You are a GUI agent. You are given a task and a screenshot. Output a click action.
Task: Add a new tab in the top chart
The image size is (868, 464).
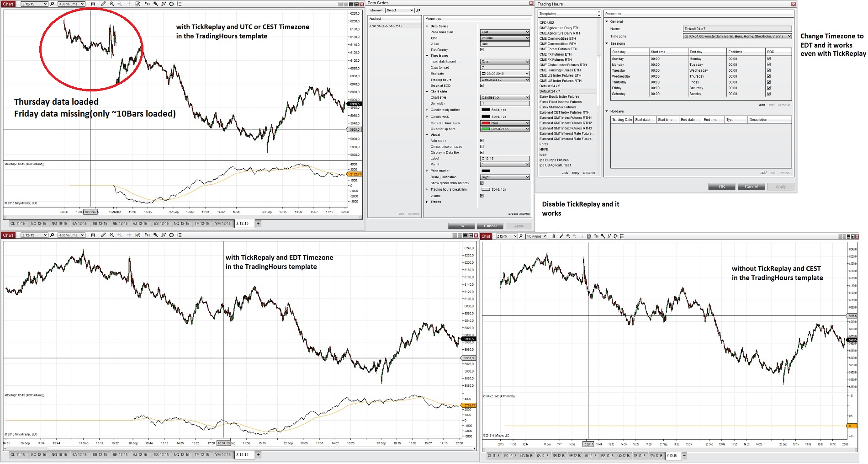click(x=258, y=224)
